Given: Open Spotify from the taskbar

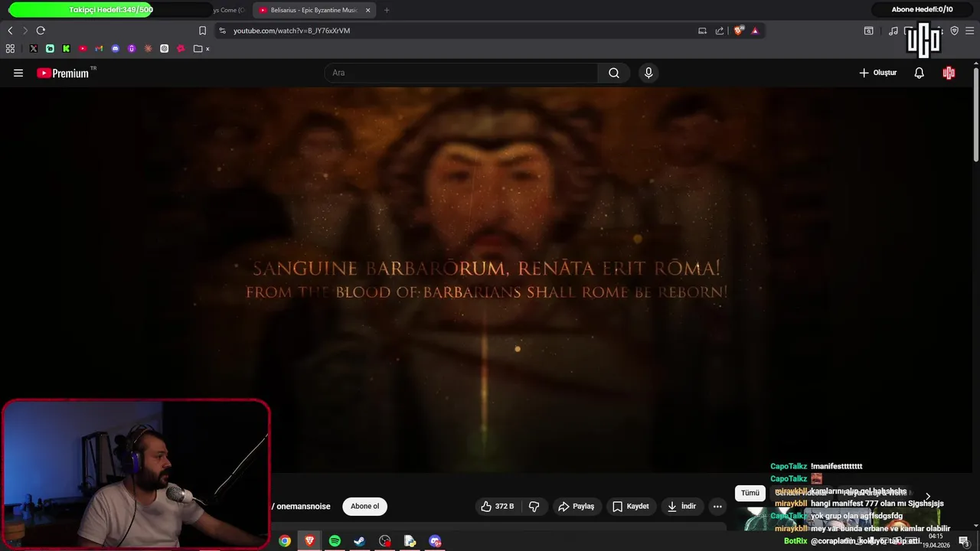Looking at the screenshot, I should 335,541.
